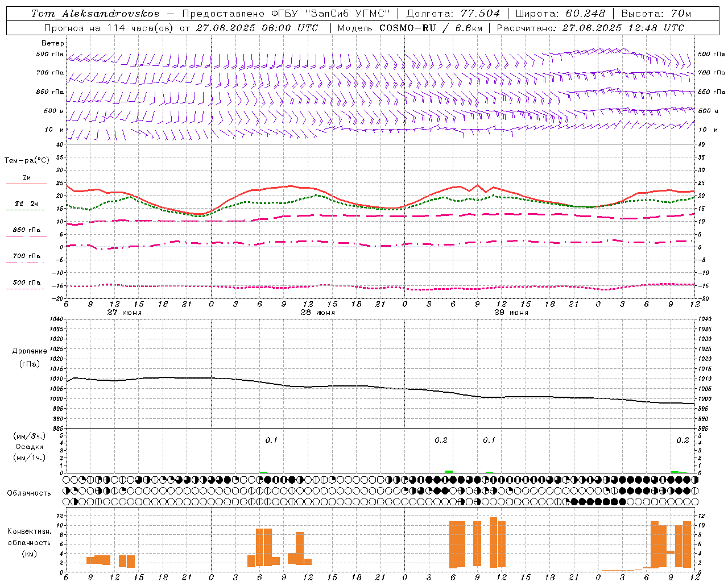Viewport: 728px width, 582px height.
Task: Select the provider text ФГБУ "ЗапСиб УГМС"
Action: point(330,13)
